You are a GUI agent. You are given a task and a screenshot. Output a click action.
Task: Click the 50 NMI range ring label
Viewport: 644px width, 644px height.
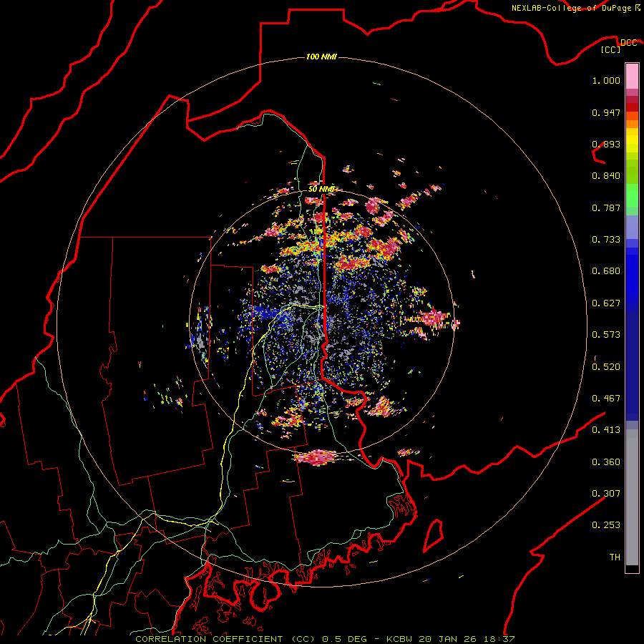coord(321,189)
